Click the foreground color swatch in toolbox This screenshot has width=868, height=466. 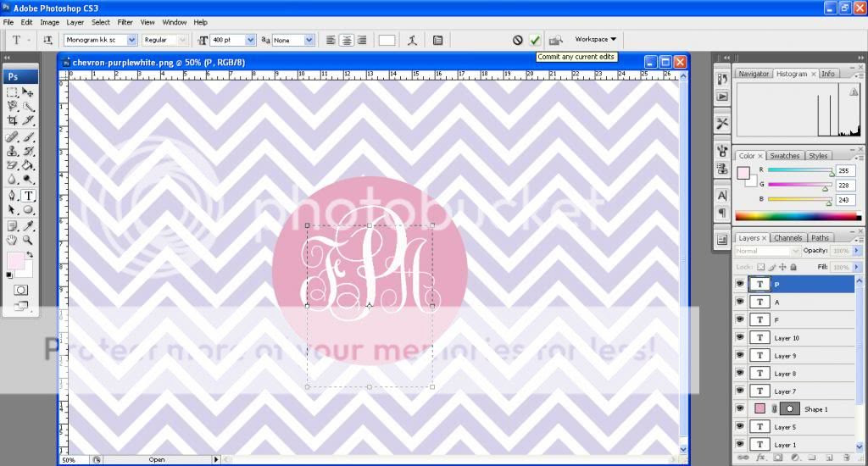pyautogui.click(x=15, y=261)
